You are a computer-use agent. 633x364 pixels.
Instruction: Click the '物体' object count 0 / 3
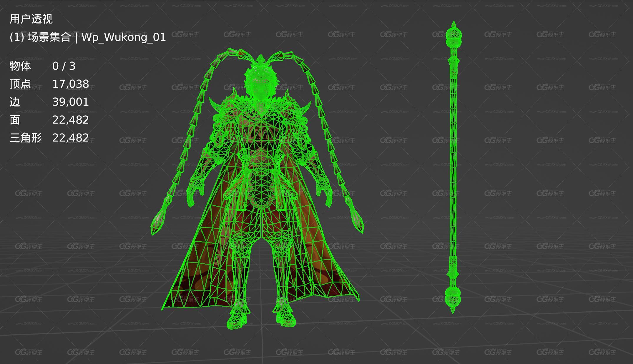pos(64,66)
